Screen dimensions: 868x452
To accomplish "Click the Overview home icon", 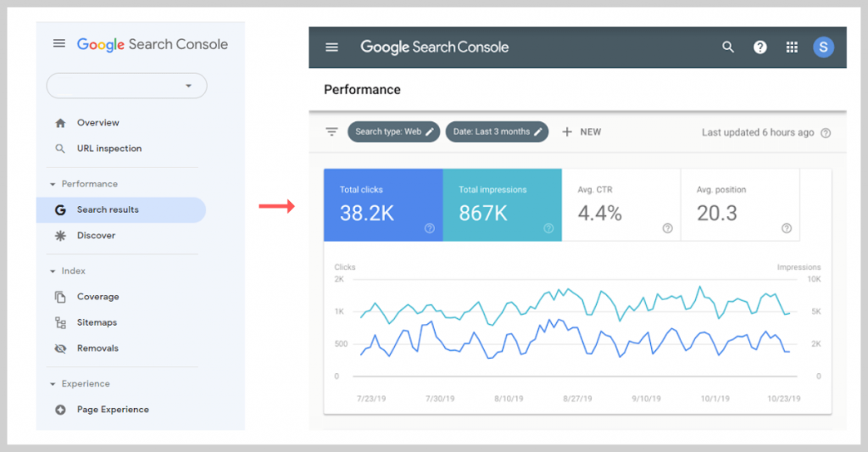I will 60,123.
